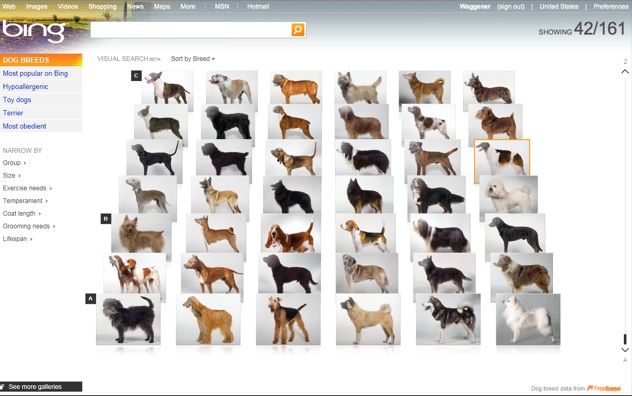Screen dimensions: 632x396
Task: Select the beagle thumbnail
Action: (365, 233)
